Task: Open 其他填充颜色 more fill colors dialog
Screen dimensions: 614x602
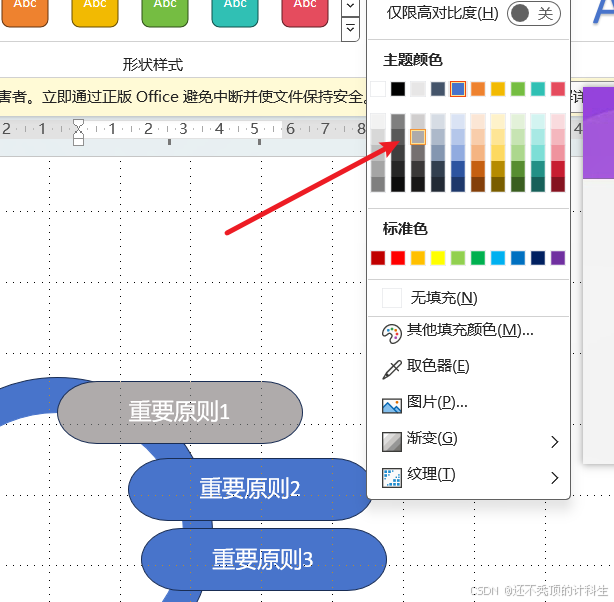Action: (x=468, y=332)
